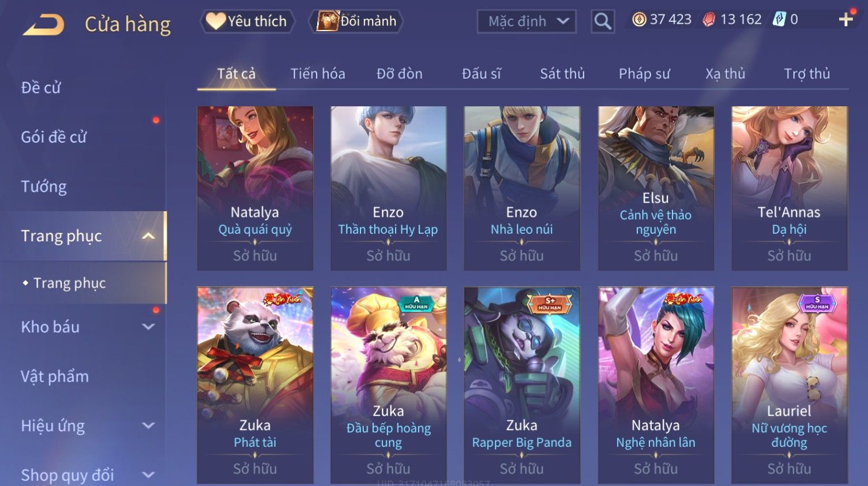
Task: Select the Tiến hóa tab
Action: [x=318, y=74]
